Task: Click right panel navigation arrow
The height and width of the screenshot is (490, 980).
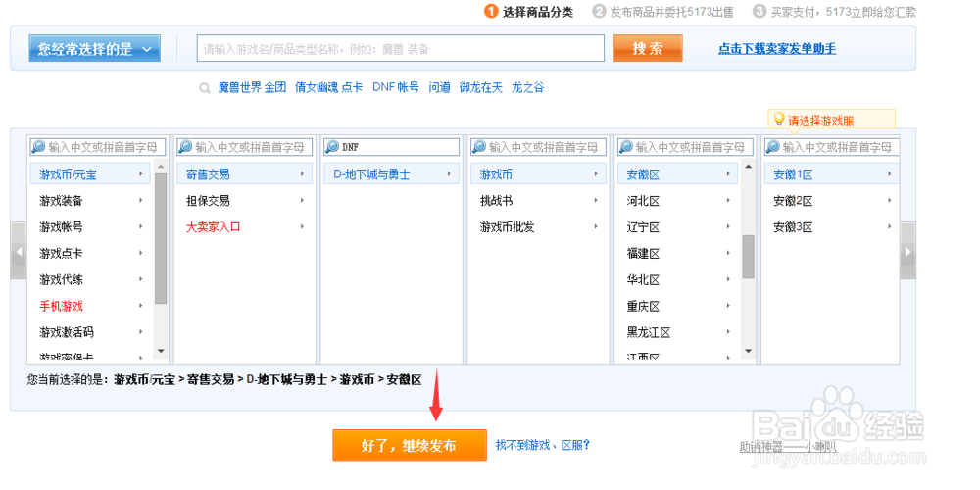Action: (908, 251)
